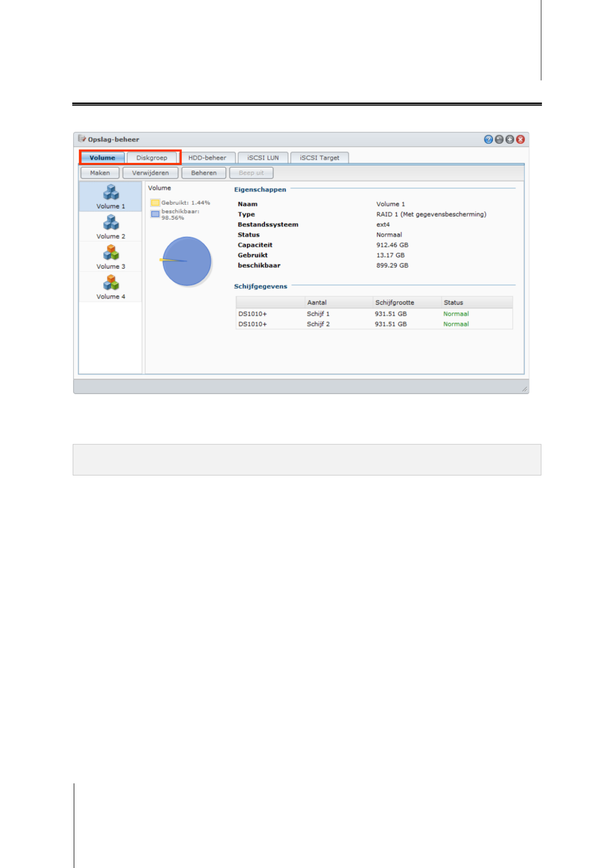The image size is (615, 868).
Task: Maximize the Opslag-beheer window
Action: click(509, 139)
